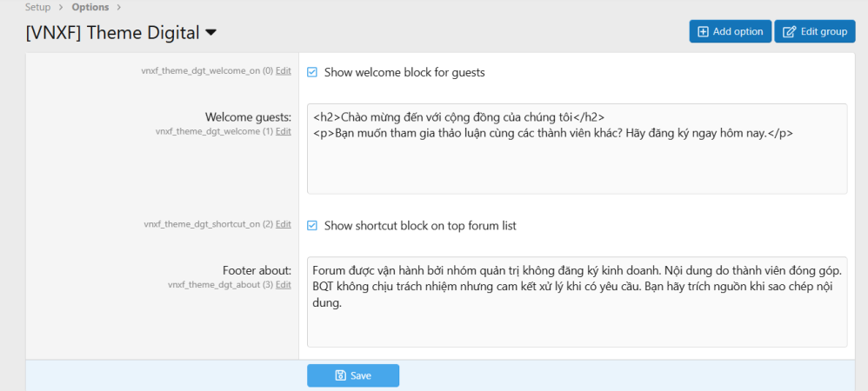
Task: Click the floppy disk icon on Save
Action: tap(340, 375)
